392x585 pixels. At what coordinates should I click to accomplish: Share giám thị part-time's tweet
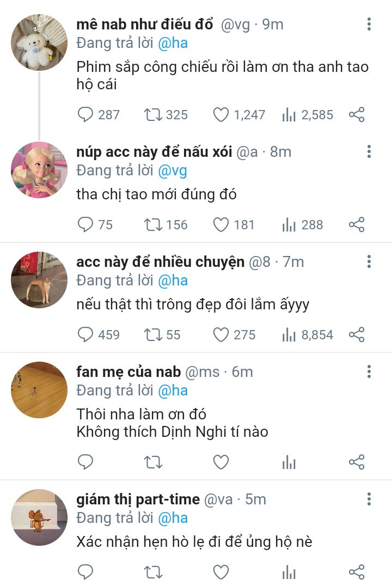[x=357, y=571]
